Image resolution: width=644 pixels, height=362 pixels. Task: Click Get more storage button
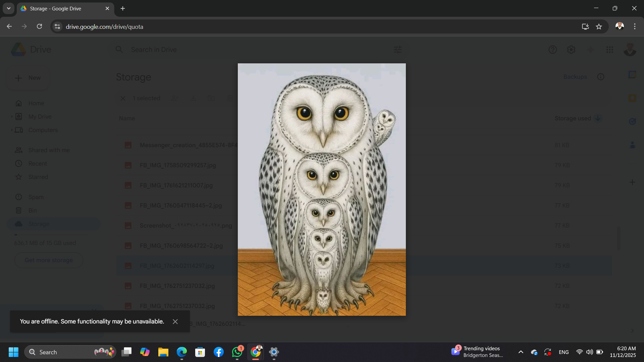49,260
